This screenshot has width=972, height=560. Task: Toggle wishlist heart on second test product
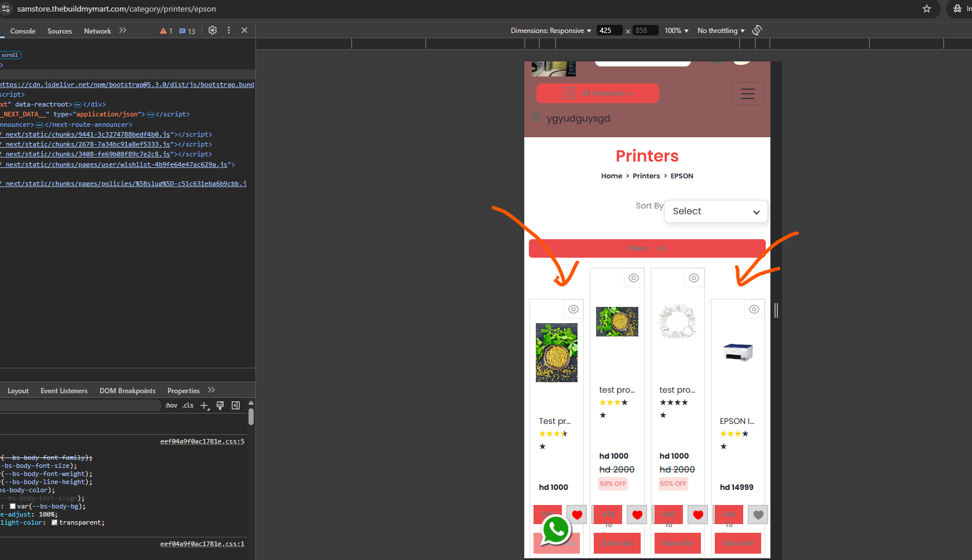637,514
